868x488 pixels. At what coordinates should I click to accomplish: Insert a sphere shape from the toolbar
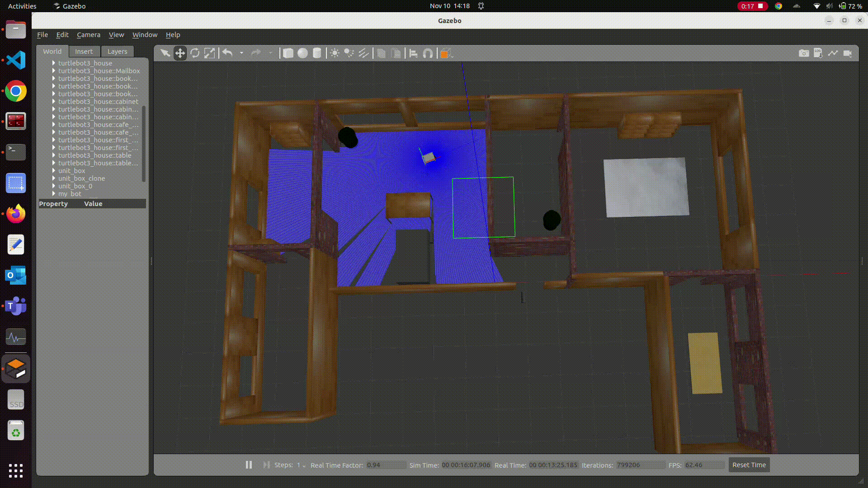(x=302, y=53)
